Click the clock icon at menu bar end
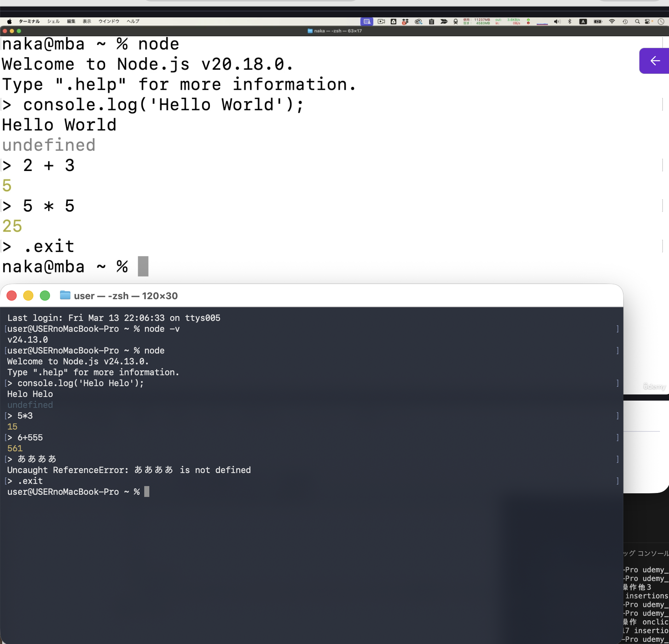 (x=661, y=21)
